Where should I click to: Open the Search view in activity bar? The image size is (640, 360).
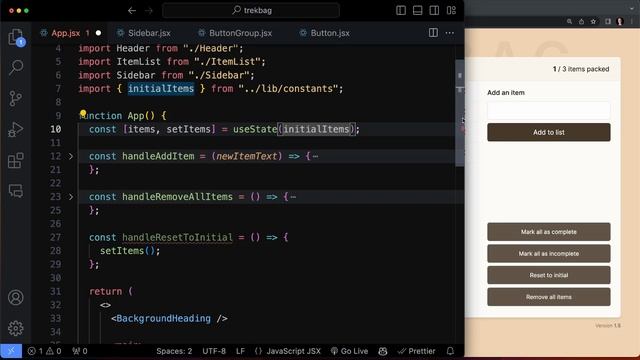pyautogui.click(x=16, y=67)
